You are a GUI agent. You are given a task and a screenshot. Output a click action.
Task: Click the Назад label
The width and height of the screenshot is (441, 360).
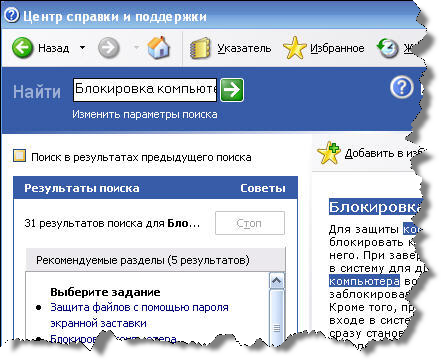pyautogui.click(x=54, y=48)
